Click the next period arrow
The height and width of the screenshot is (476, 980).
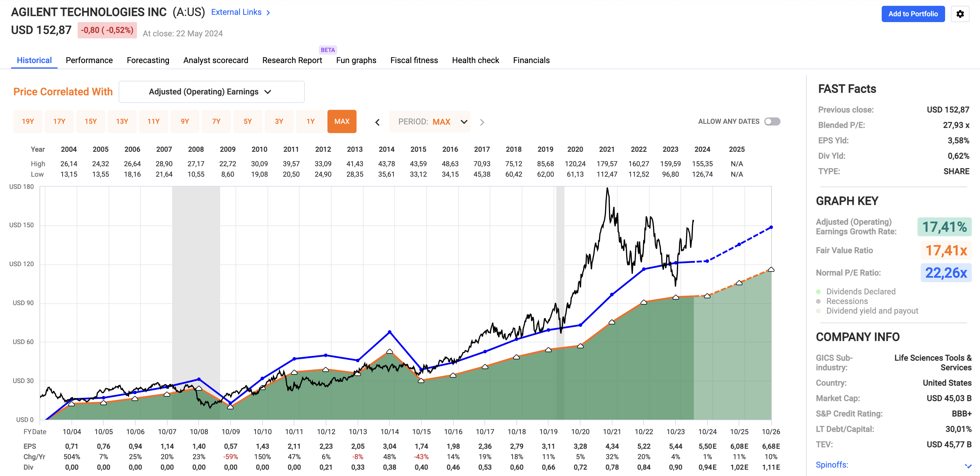[482, 122]
